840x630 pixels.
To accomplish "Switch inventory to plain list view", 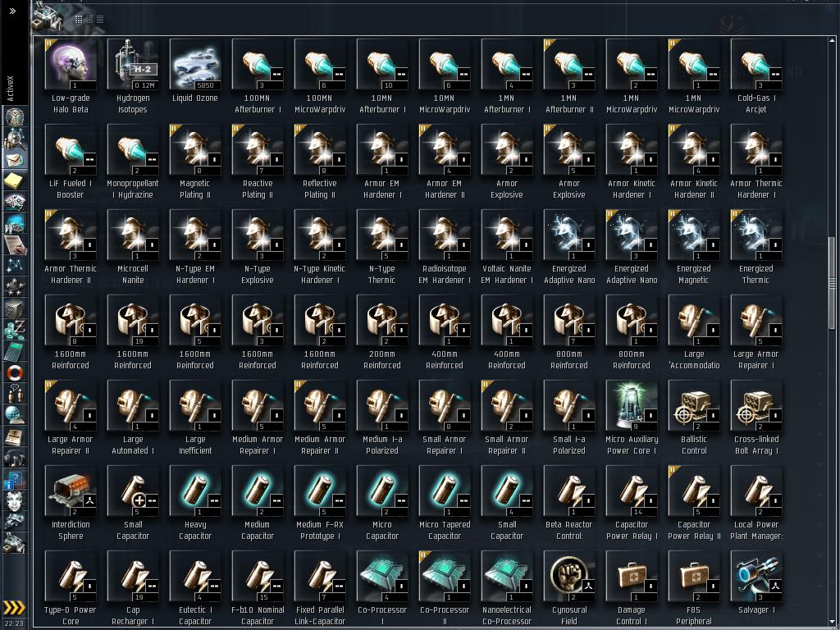I will click(x=100, y=20).
